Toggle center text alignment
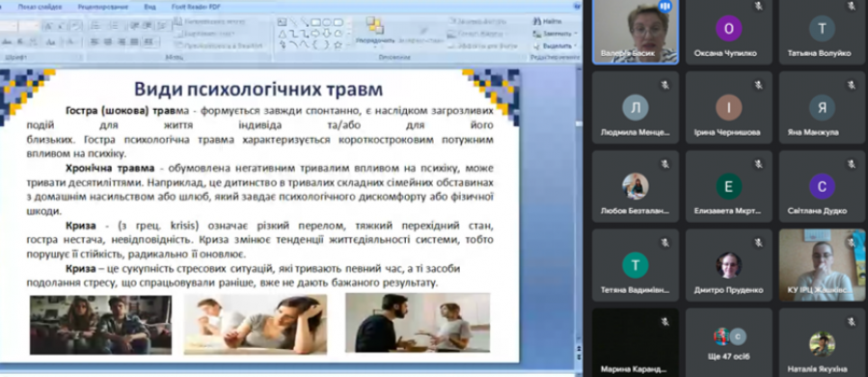The width and height of the screenshot is (868, 377). click(108, 41)
